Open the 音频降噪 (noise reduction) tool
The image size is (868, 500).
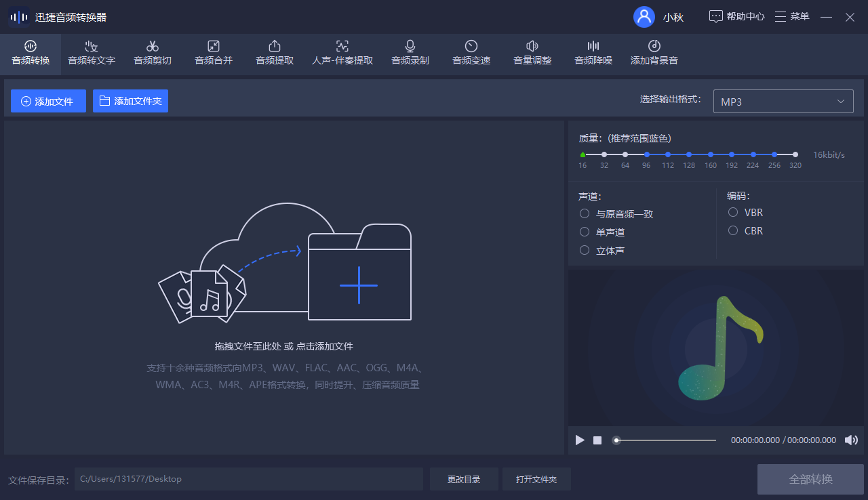coord(593,54)
